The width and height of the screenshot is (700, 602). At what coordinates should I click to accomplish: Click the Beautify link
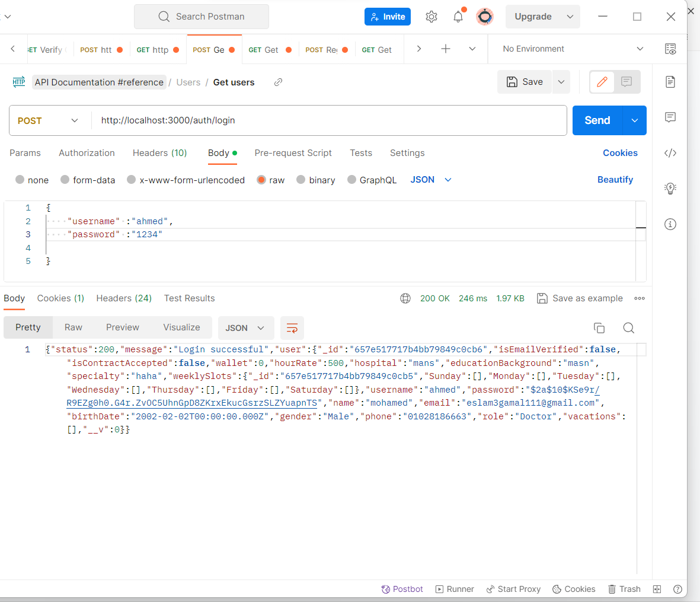(x=615, y=180)
